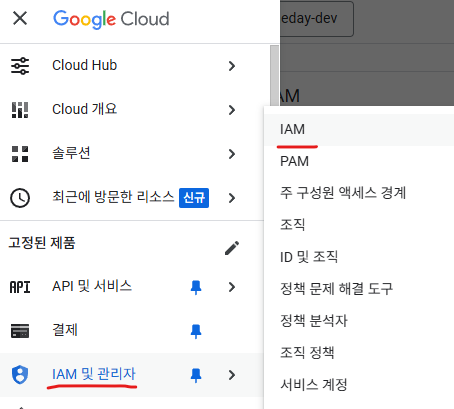Open 조직 정책 submenu item
This screenshot has width=454, height=409.
[359, 353]
